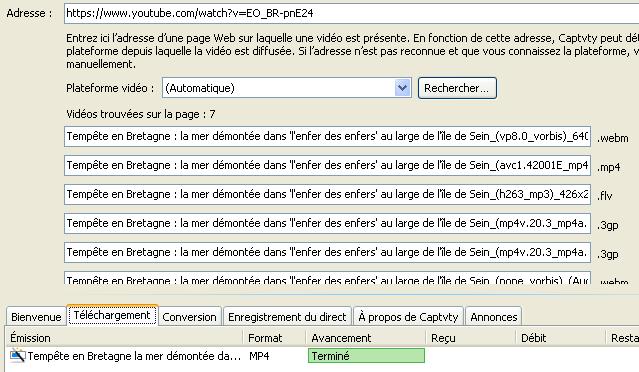Click the Rechercher... button

pyautogui.click(x=457, y=88)
